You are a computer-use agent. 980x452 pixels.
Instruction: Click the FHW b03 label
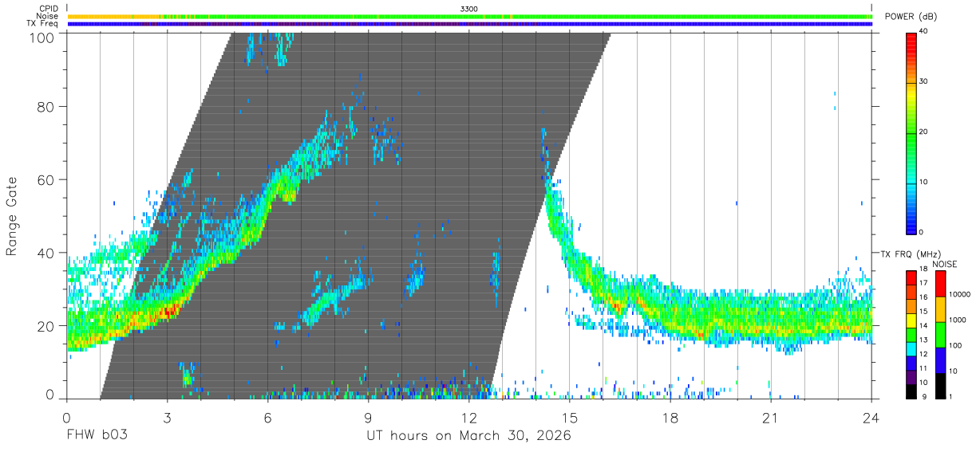97,437
